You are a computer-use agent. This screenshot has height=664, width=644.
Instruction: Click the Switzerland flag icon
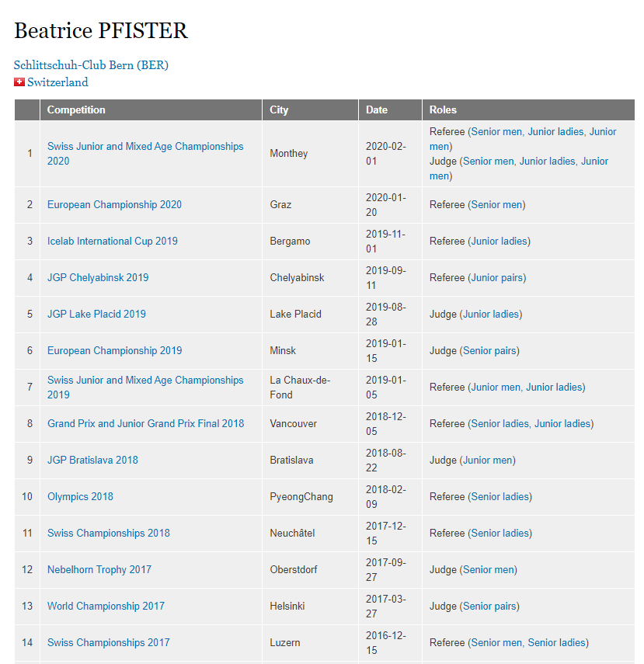point(19,82)
